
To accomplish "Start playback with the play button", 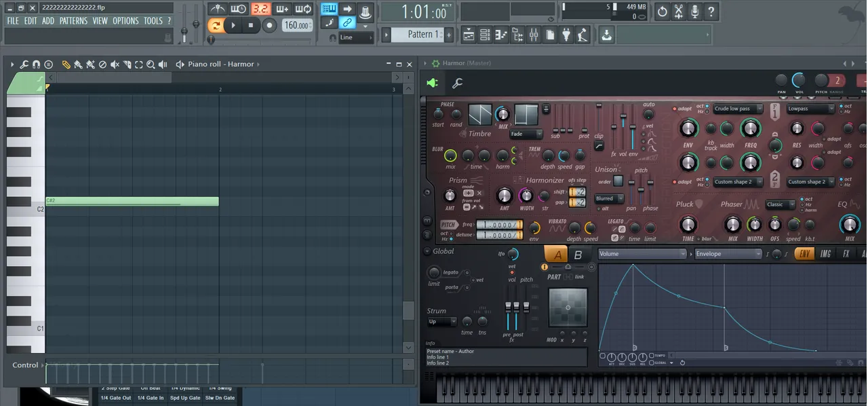I will pos(233,25).
